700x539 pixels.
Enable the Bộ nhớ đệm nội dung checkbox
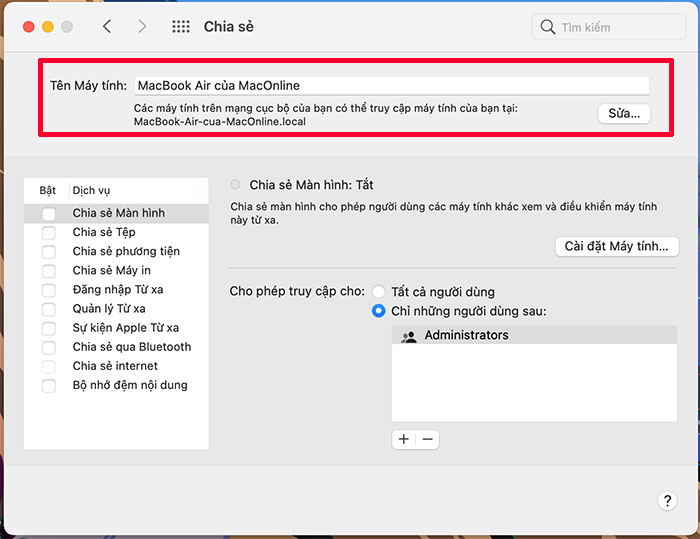(x=49, y=386)
